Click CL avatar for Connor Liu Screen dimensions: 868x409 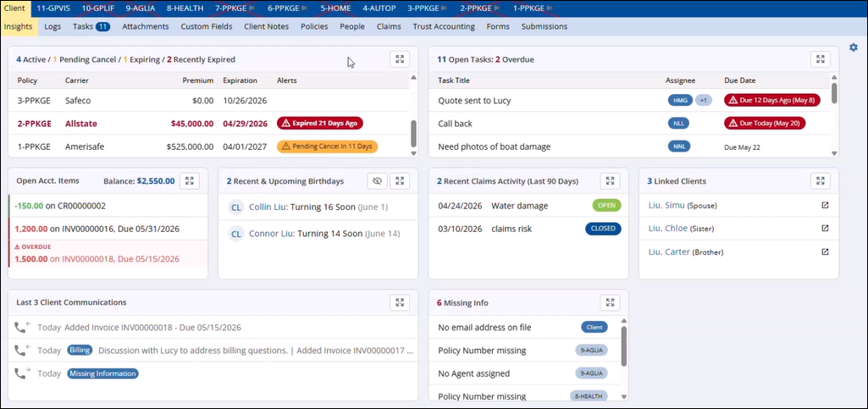tap(236, 234)
